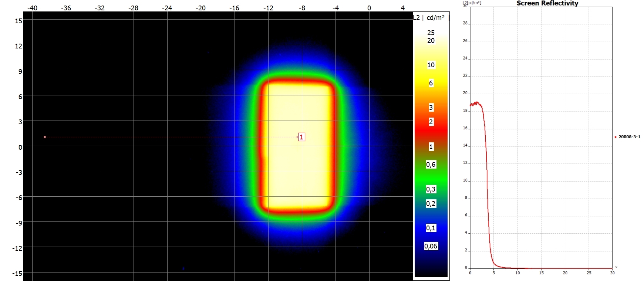Click the -40 label on heatmap top axis
This screenshot has height=281, width=644.
[33, 8]
